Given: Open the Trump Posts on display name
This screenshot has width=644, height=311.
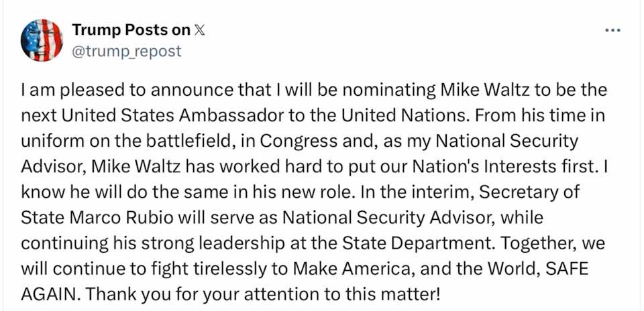Looking at the screenshot, I should coord(130,31).
